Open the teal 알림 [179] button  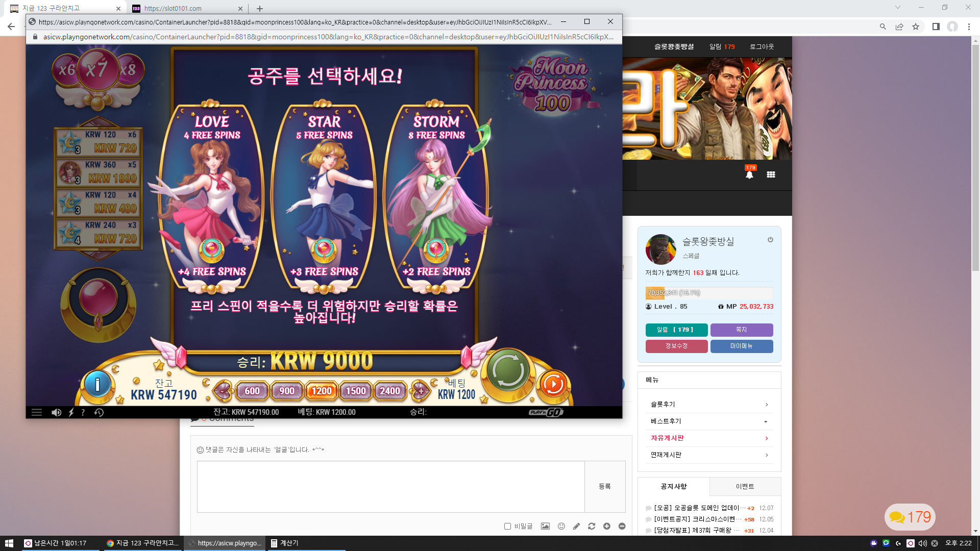point(676,330)
